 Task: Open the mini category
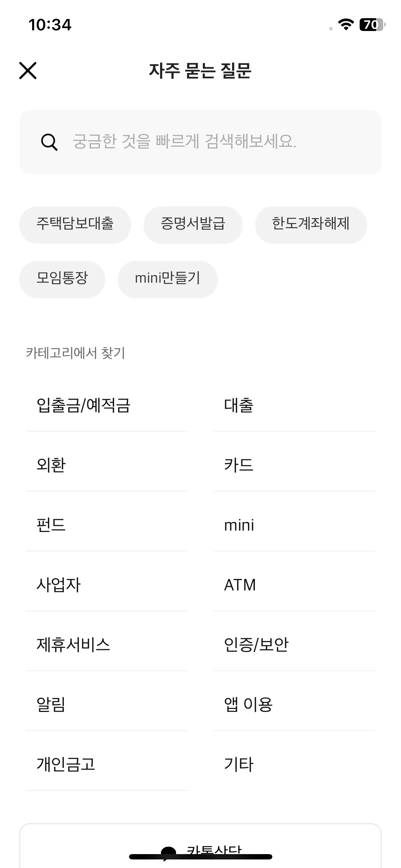pos(294,525)
